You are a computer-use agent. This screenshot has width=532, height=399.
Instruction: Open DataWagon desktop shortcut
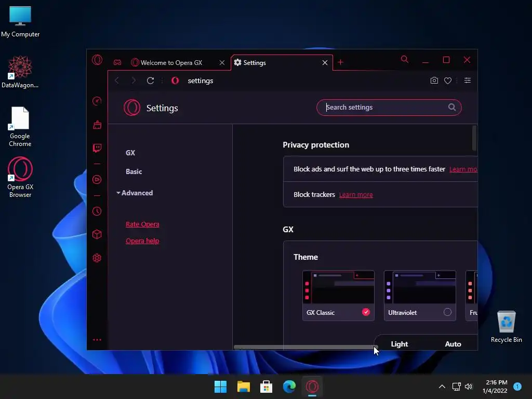point(20,72)
